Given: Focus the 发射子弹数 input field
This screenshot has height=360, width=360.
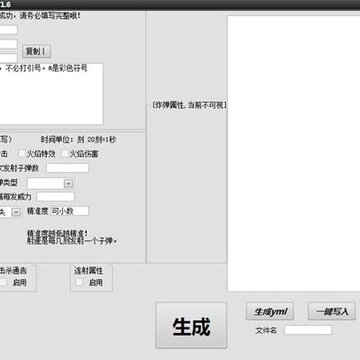Looking at the screenshot, I should (68, 168).
